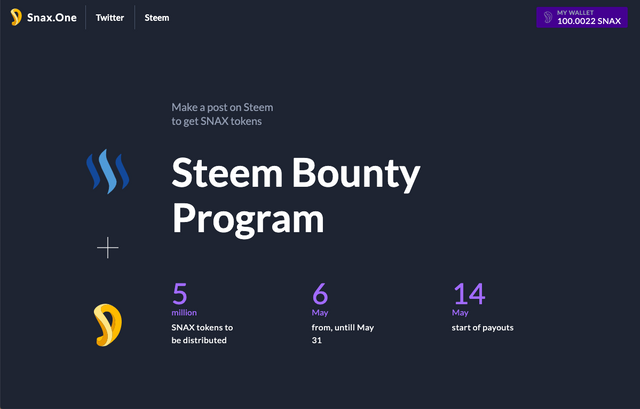Click the wallet Snax icon in purple button
This screenshot has width=640, height=409.
pyautogui.click(x=548, y=17)
